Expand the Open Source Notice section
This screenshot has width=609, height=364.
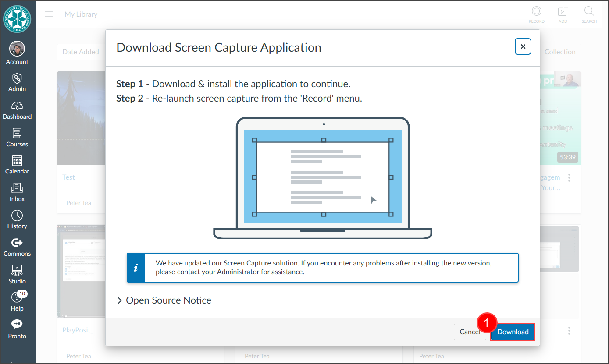click(x=164, y=300)
